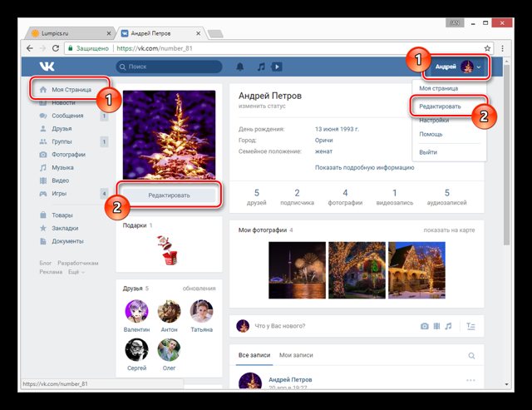Open the first photo thumbnail in Мои фотографии
The image size is (532, 410).
pyautogui.click(x=298, y=269)
